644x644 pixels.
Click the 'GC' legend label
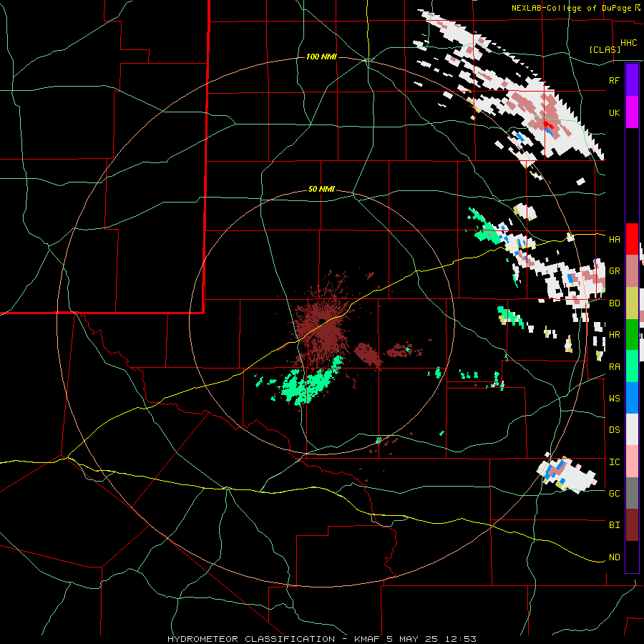(x=614, y=494)
